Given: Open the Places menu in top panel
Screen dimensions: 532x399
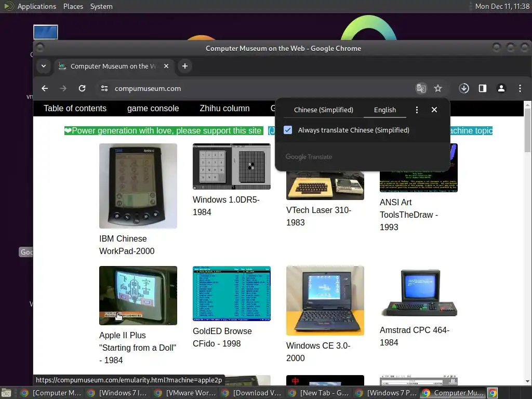Looking at the screenshot, I should coord(73,6).
